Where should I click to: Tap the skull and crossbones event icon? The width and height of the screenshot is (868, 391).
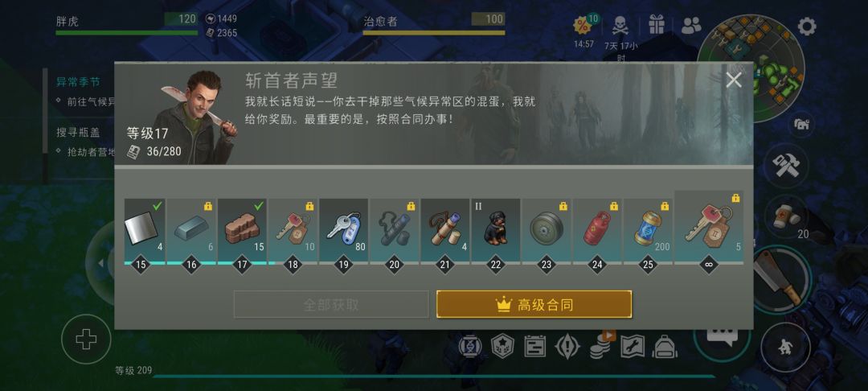point(620,26)
